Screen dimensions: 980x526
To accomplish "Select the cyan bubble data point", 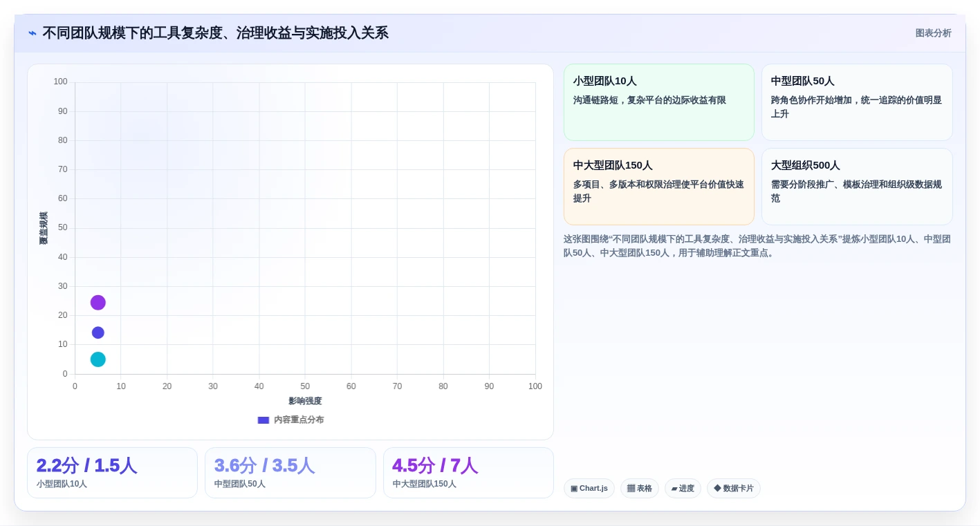I will coord(98,359).
